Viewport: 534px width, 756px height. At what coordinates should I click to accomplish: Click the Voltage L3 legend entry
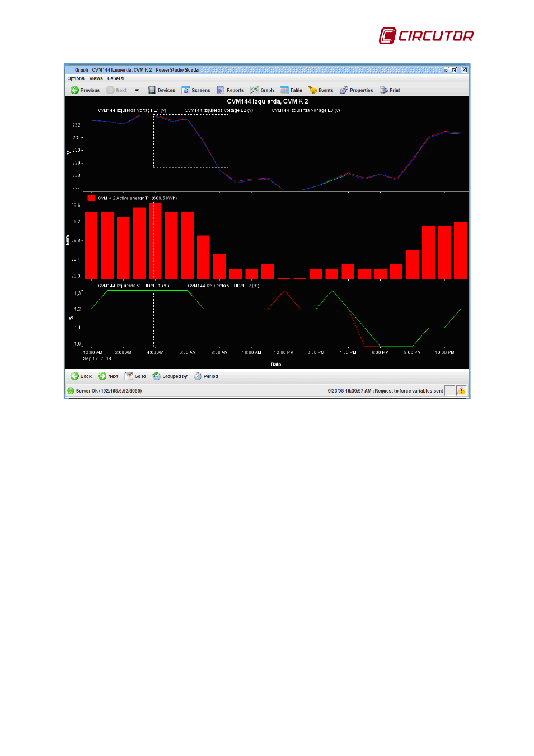[x=301, y=110]
